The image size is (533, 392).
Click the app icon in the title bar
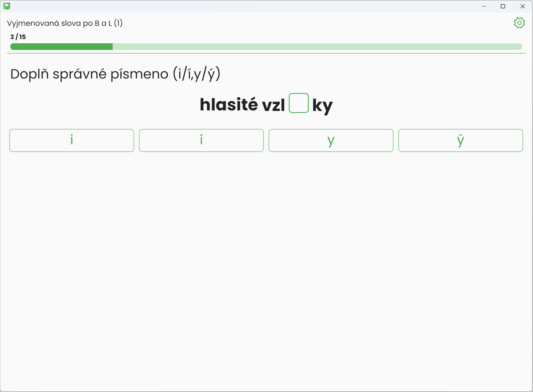point(7,6)
